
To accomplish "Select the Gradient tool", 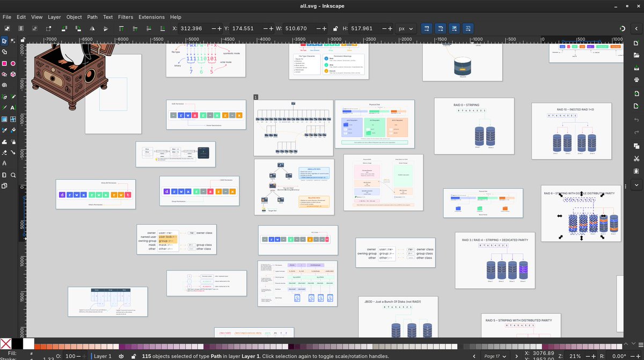I will (x=4, y=119).
